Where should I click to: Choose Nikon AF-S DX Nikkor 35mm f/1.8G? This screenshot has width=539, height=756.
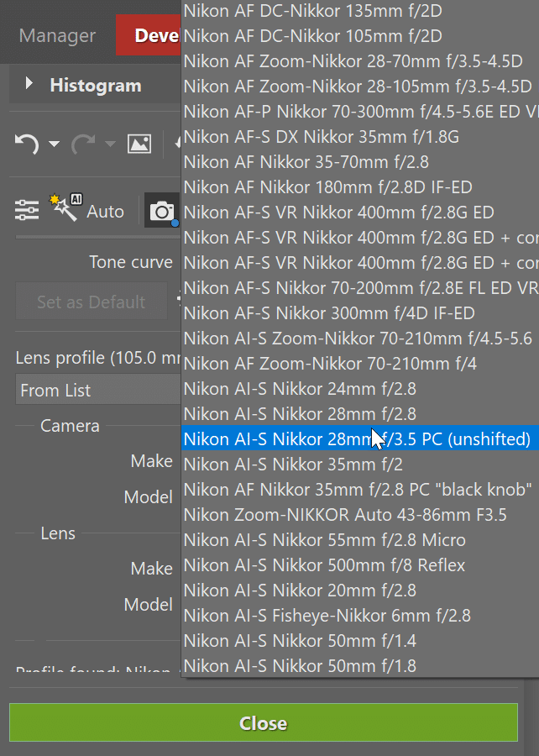coord(321,137)
